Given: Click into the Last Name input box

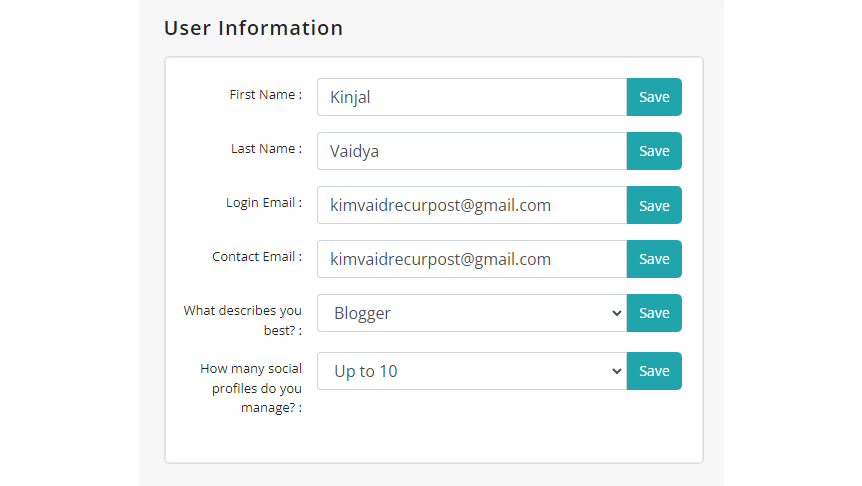Looking at the screenshot, I should tap(472, 151).
